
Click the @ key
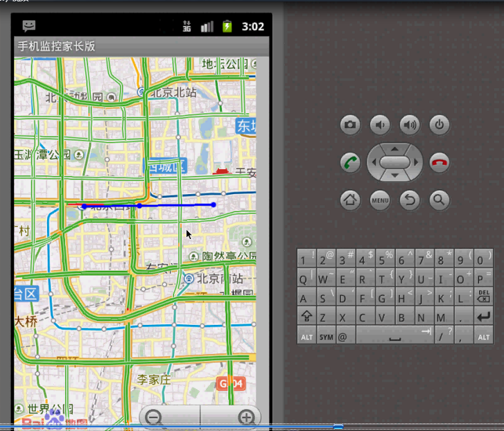pos(346,335)
